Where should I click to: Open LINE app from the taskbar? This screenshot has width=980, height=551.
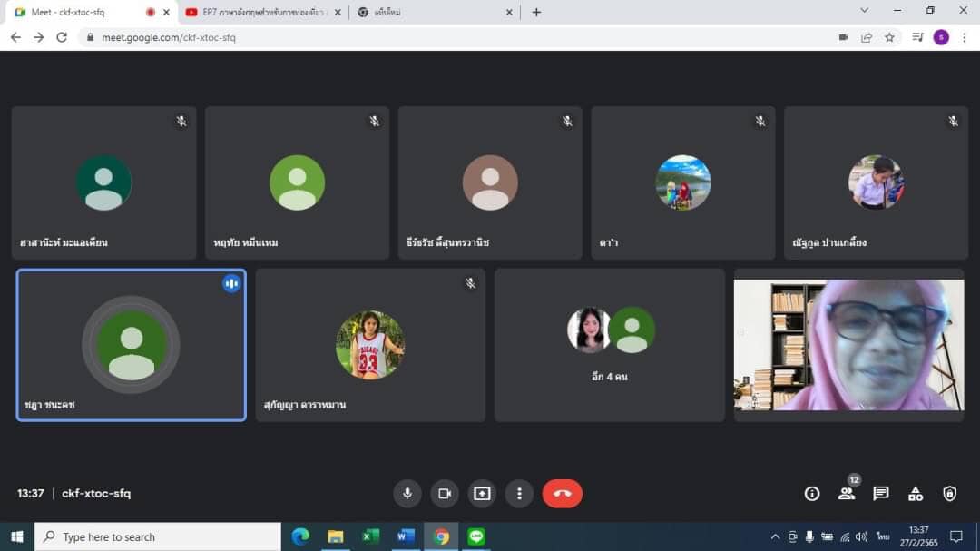pyautogui.click(x=476, y=536)
